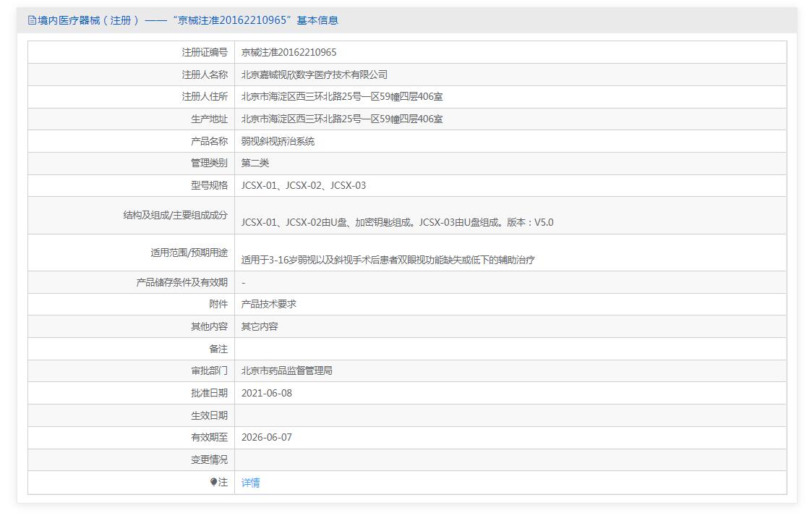Viewport: 812px width, 521px height.
Task: Open the 详情 link
Action: tap(251, 483)
